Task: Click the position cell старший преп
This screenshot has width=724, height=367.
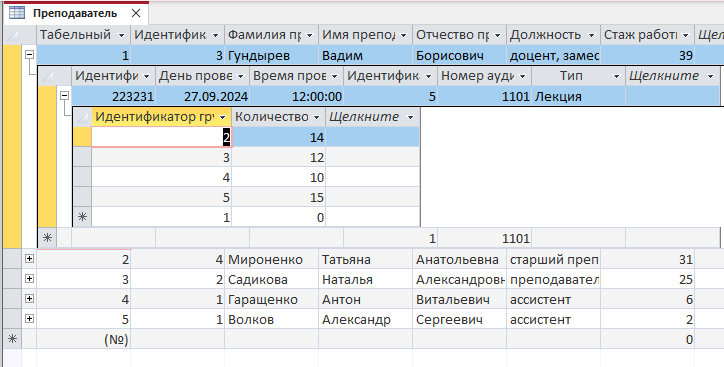Action: coord(554,259)
